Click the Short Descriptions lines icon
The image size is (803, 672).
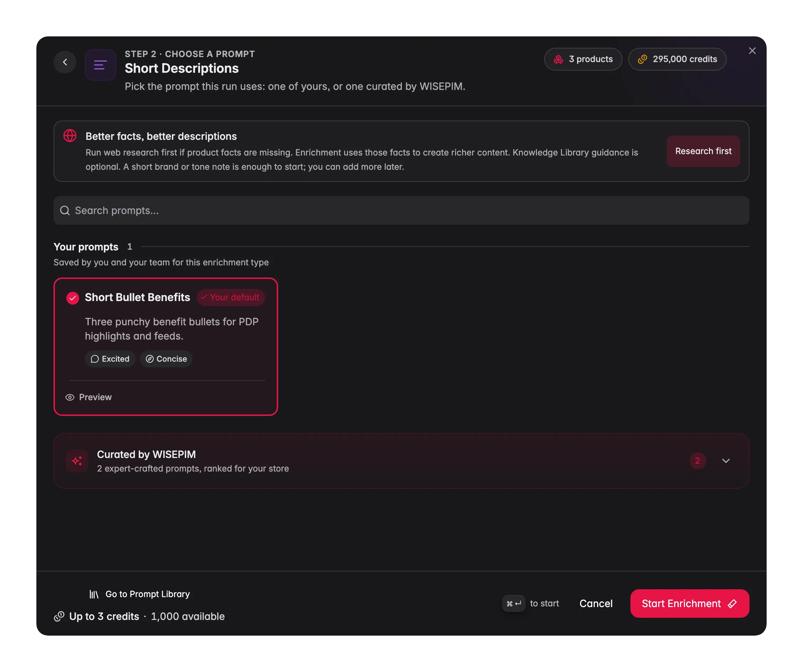click(x=100, y=65)
